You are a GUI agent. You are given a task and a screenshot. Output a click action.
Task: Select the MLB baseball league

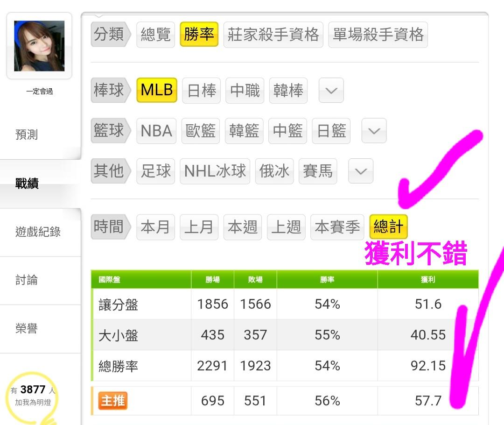pyautogui.click(x=157, y=90)
